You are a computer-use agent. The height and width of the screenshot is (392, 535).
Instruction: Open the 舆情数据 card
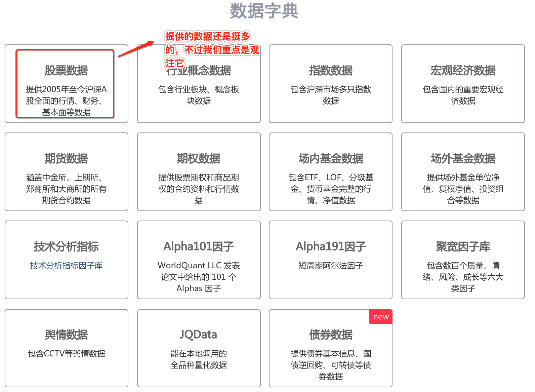pos(67,348)
